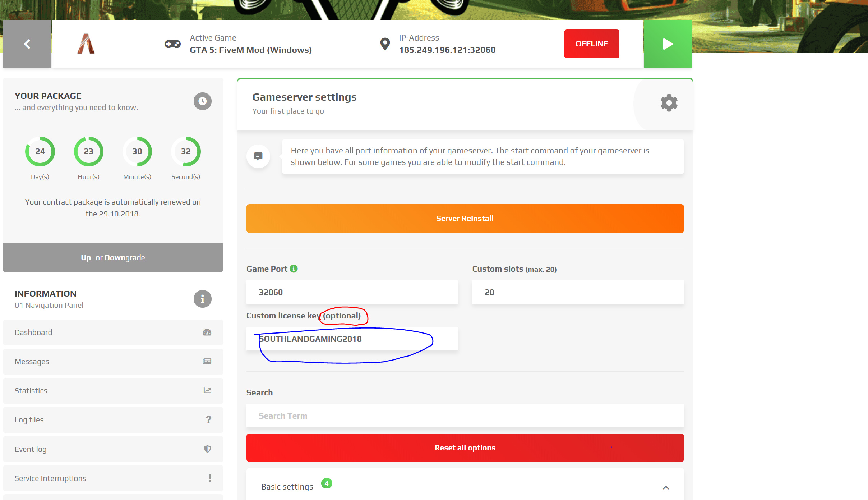Click the gamepad Active Game icon
The height and width of the screenshot is (500, 868).
pos(172,44)
